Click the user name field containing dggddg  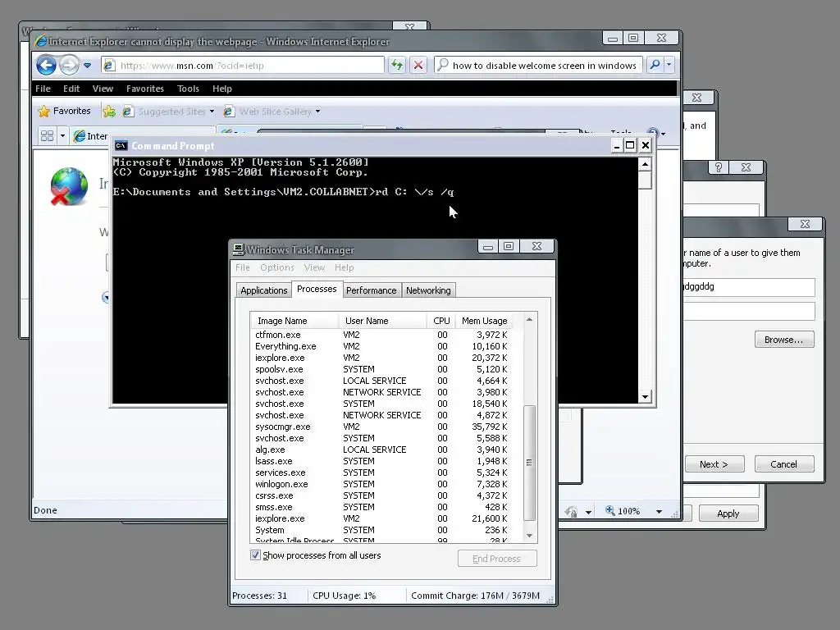coord(749,286)
